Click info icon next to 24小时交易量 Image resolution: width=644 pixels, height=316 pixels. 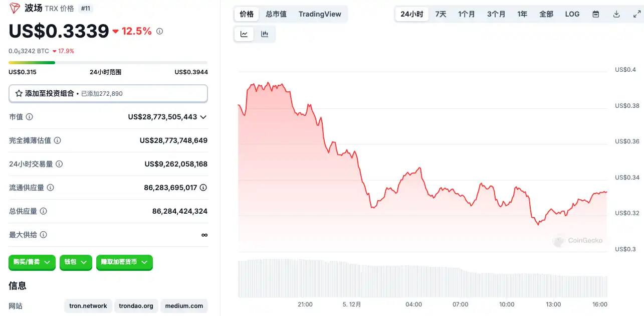59,164
